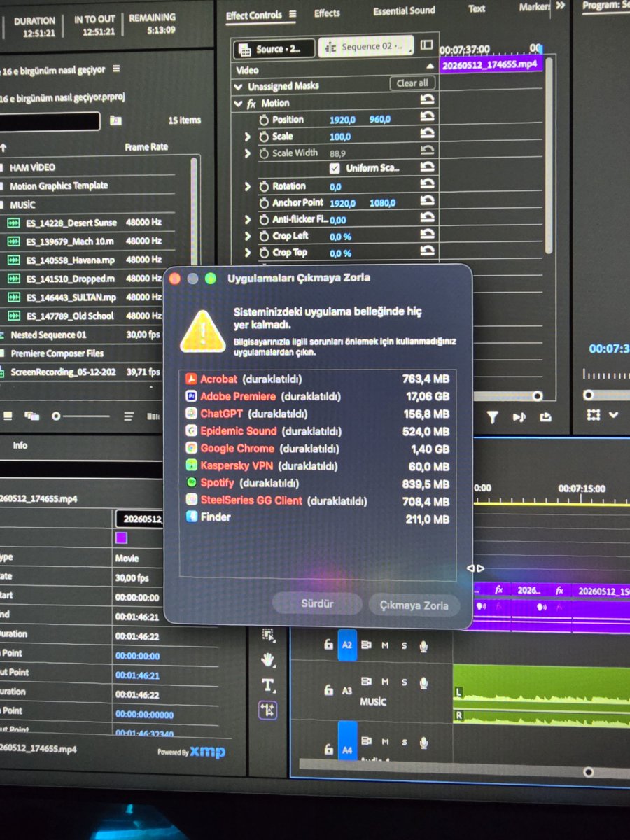Expand the Crop Top property
The height and width of the screenshot is (840, 630).
point(247,253)
